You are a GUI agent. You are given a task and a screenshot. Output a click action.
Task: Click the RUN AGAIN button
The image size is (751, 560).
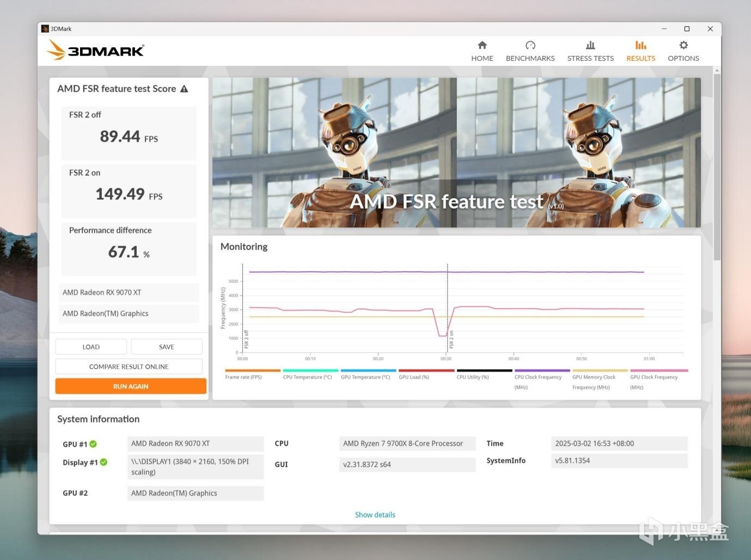pyautogui.click(x=131, y=386)
